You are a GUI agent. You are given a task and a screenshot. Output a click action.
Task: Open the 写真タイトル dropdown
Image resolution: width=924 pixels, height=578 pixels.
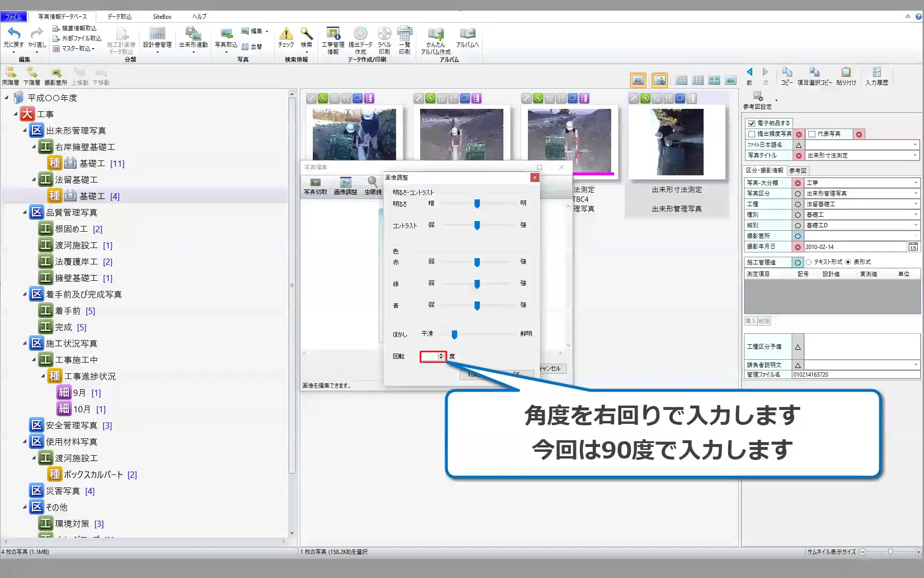[x=915, y=155]
